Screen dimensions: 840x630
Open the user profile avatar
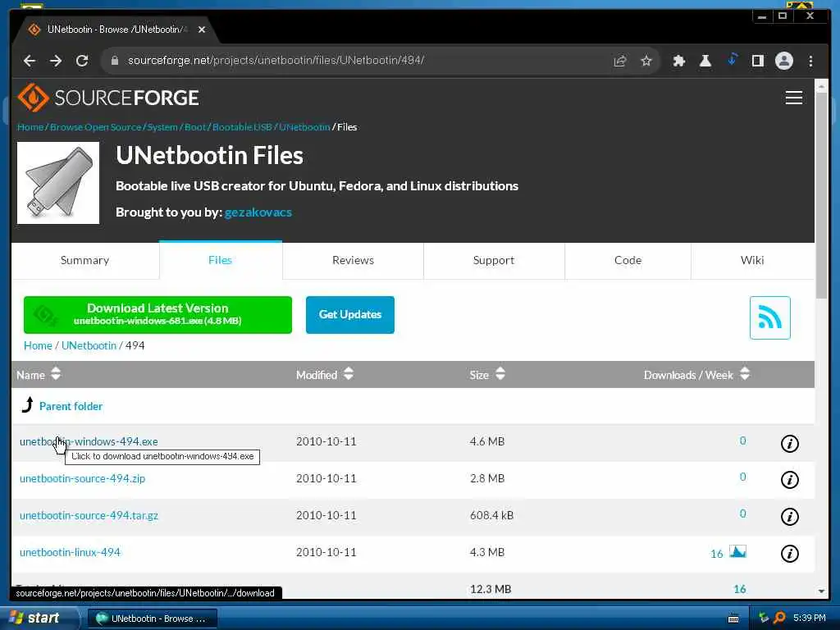pyautogui.click(x=783, y=61)
